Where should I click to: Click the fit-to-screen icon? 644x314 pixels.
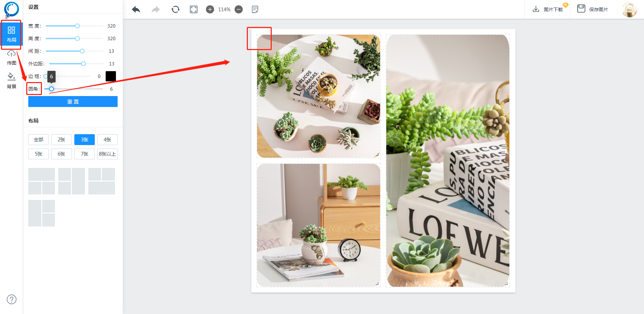[x=194, y=10]
